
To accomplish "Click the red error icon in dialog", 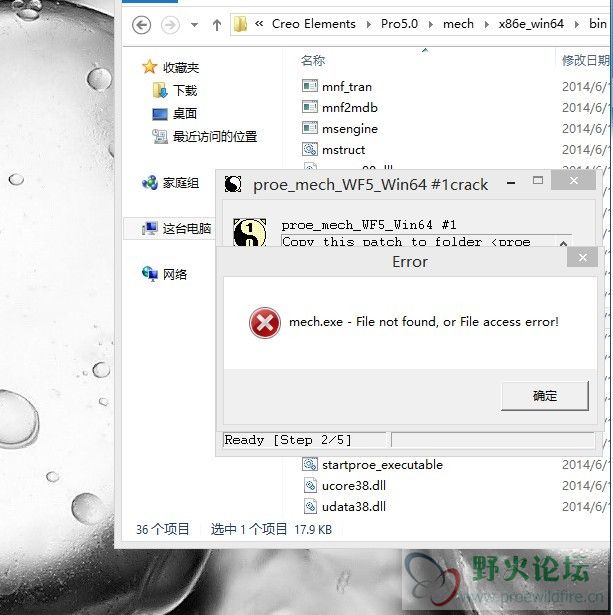I will [x=265, y=323].
